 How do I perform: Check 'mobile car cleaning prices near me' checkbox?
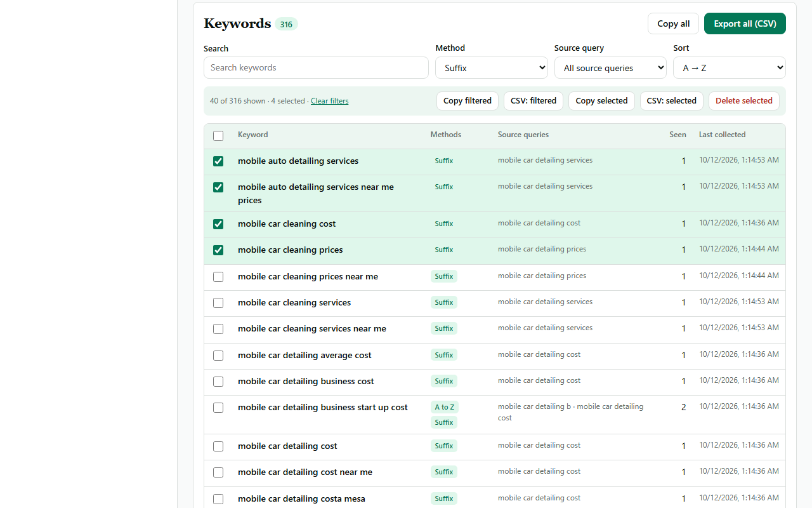pyautogui.click(x=218, y=277)
